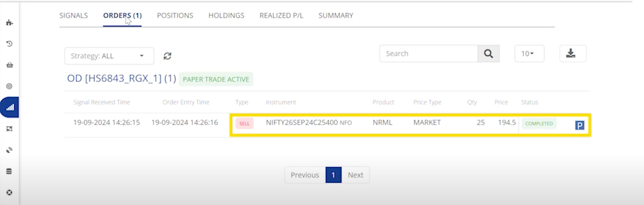Select the bar chart sidebar icon
The width and height of the screenshot is (644, 205).
[10, 107]
